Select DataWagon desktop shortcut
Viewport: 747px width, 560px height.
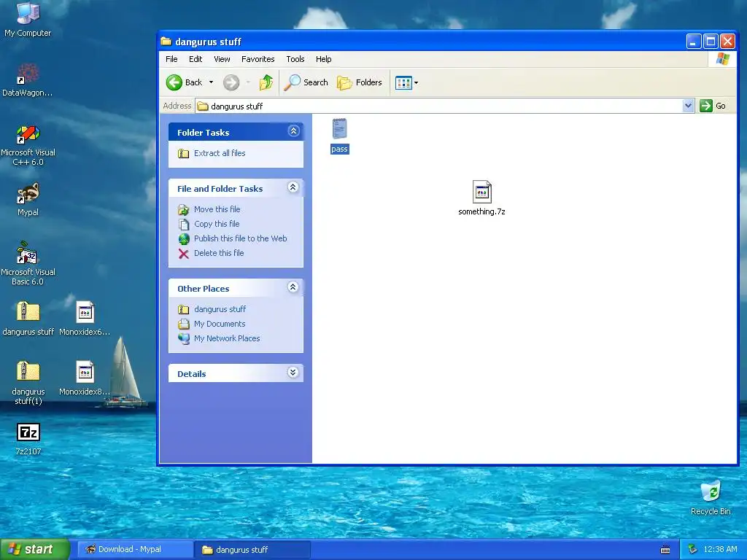pos(28,74)
